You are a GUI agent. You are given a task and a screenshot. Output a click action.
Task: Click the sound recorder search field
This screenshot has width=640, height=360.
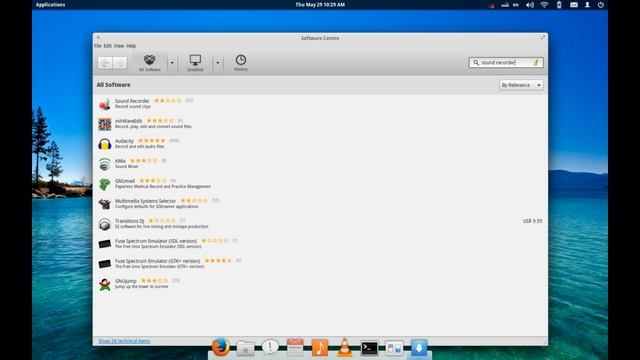(505, 62)
